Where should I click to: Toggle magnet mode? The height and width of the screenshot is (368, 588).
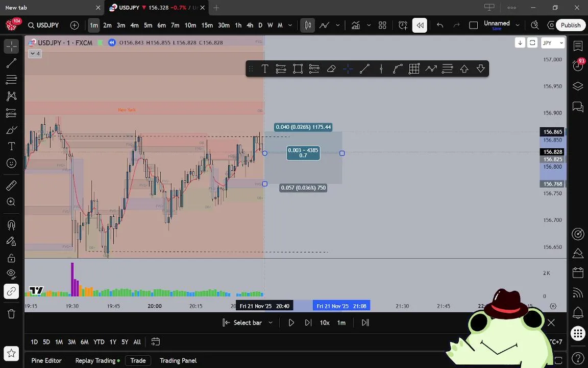point(11,225)
